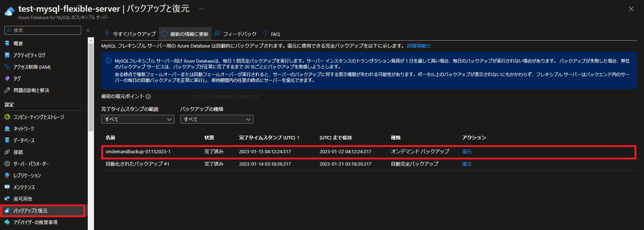Click the info icon beside 最初の復元ポイント
Viewport: 644px width, 230px height.
[148, 97]
